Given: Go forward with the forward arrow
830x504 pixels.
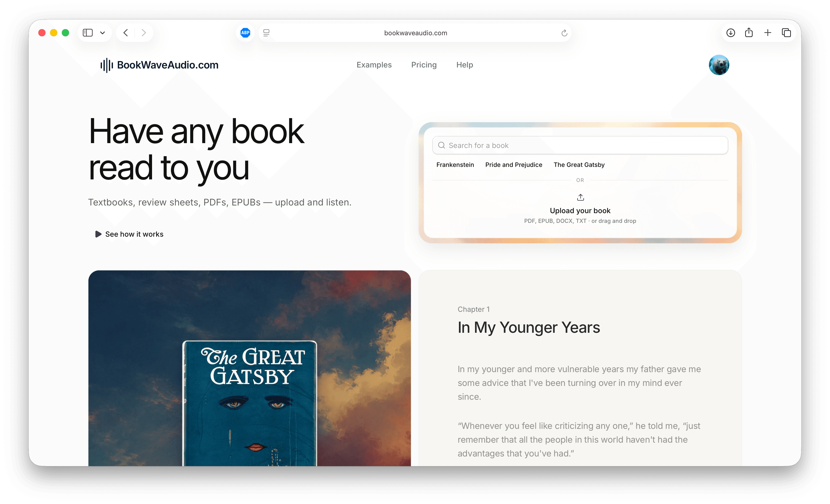Looking at the screenshot, I should point(144,33).
